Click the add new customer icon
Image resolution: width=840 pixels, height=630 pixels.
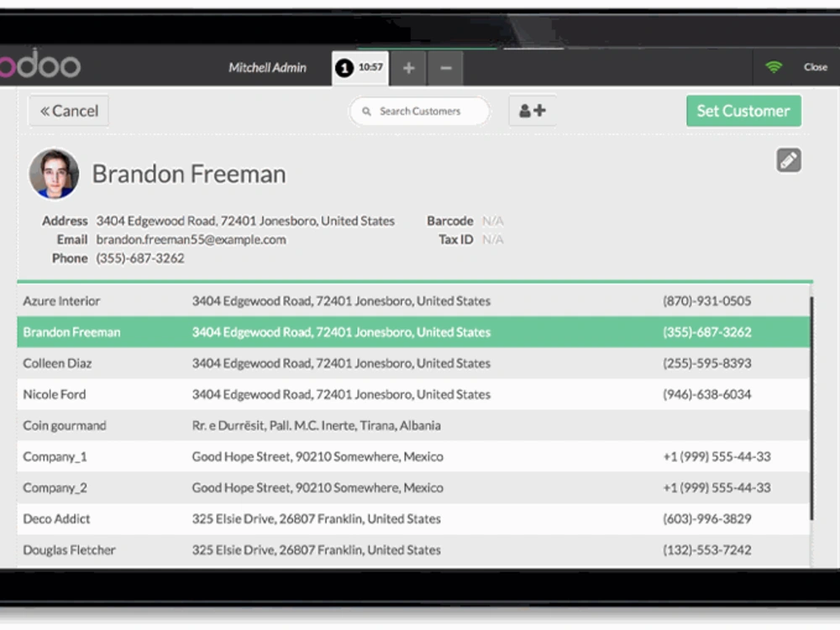pyautogui.click(x=532, y=111)
